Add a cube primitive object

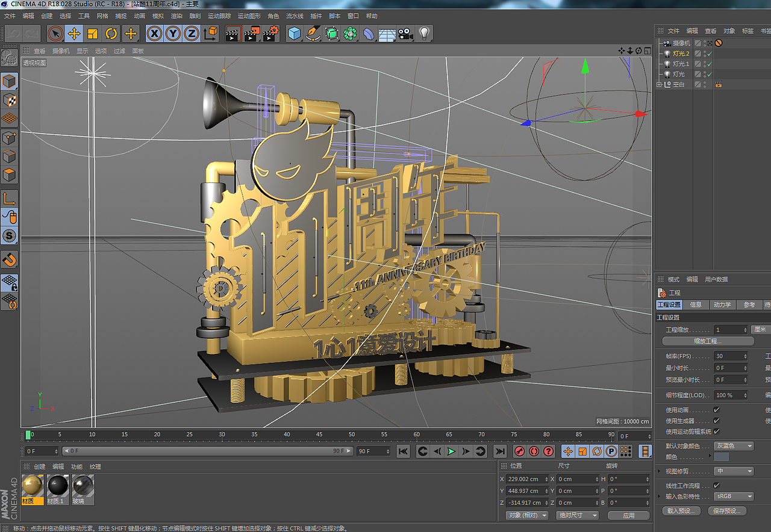tap(294, 34)
